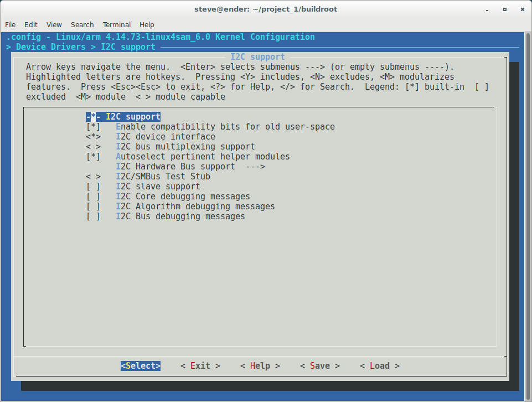
Task: Open the View menu
Action: coord(54,24)
